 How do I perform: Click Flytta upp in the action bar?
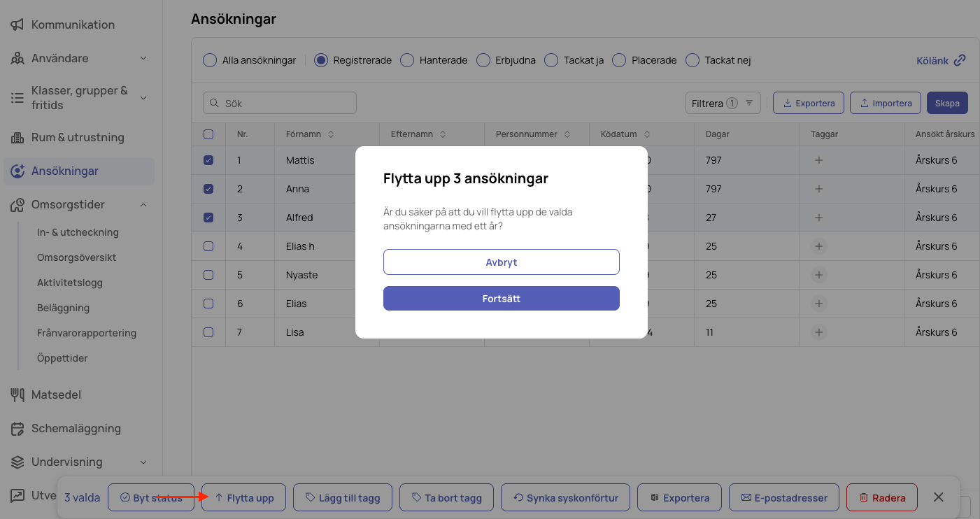tap(243, 498)
